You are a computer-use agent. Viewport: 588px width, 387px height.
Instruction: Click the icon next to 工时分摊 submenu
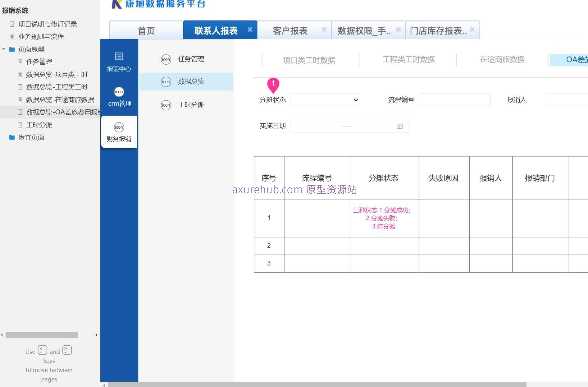(x=166, y=105)
